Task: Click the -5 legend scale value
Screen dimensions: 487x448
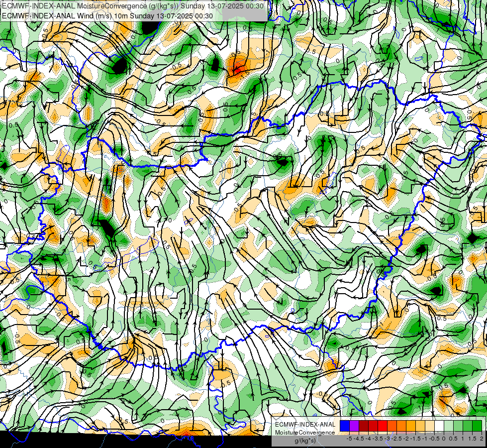Action: [349, 439]
